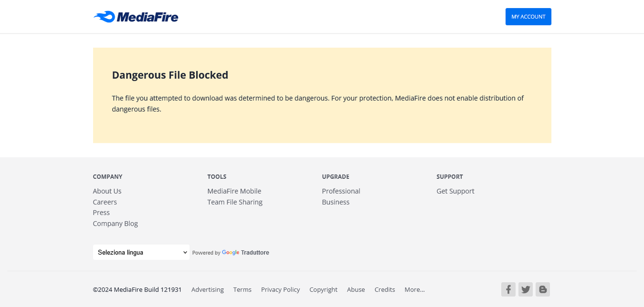The image size is (644, 307).
Task: Click the UPGRADE column heading
Action: pyautogui.click(x=336, y=177)
